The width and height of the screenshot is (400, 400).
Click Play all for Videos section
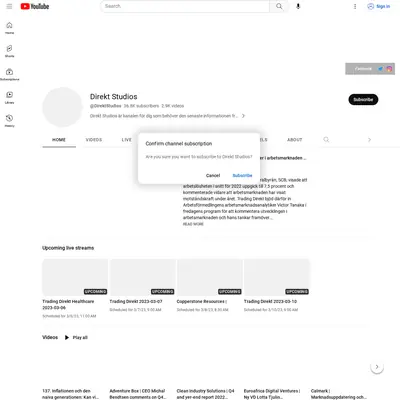click(76, 337)
